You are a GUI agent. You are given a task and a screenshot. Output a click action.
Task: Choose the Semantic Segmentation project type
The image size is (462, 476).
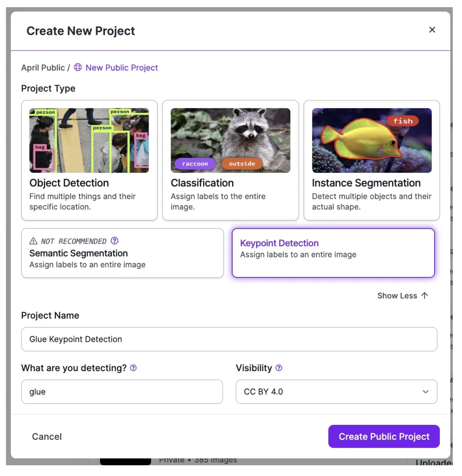[x=122, y=253]
